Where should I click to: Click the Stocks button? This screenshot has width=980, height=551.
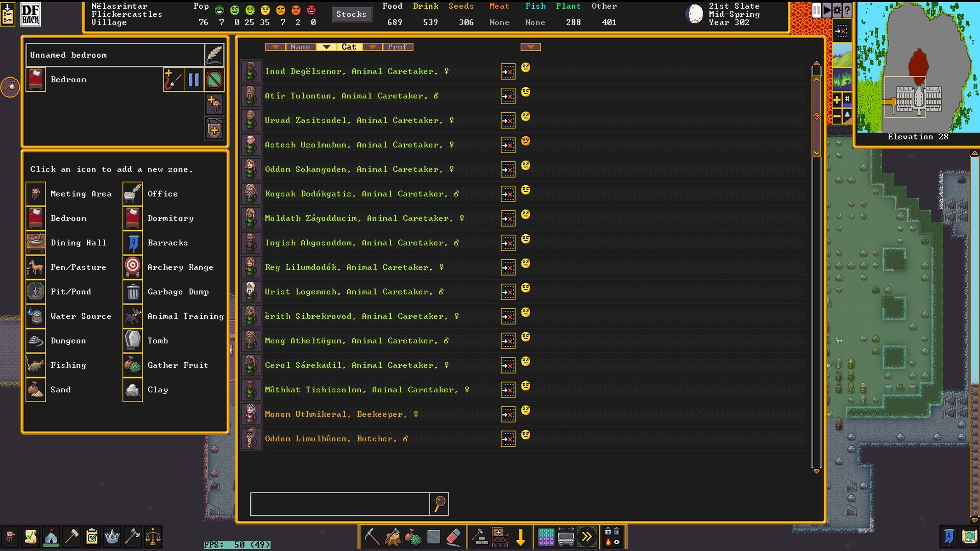[351, 14]
